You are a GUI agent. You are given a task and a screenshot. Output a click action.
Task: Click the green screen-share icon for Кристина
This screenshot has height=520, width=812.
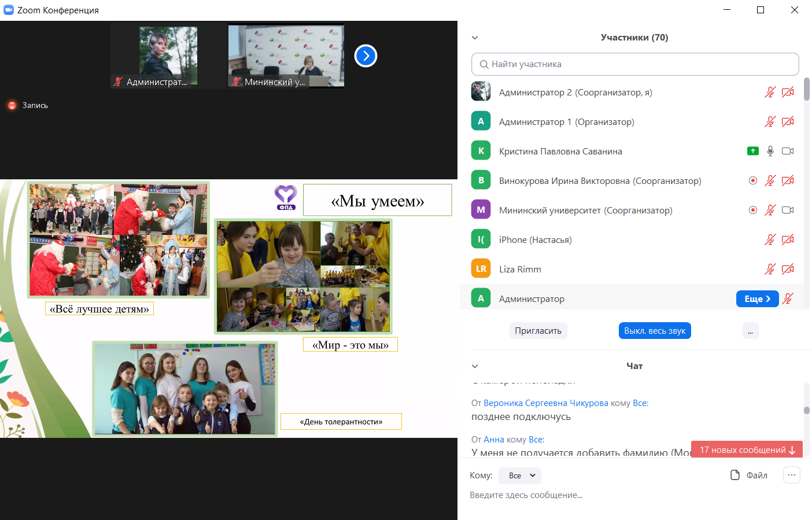(752, 151)
